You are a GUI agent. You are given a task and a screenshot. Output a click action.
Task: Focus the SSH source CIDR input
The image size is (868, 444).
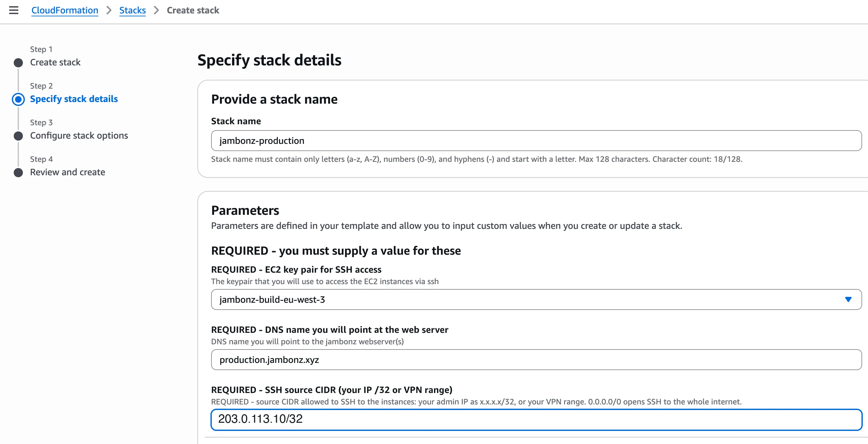pos(536,420)
